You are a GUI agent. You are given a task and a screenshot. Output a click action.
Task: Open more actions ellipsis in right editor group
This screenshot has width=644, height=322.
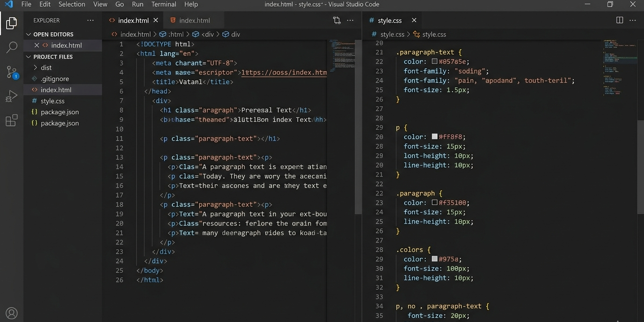pos(633,20)
